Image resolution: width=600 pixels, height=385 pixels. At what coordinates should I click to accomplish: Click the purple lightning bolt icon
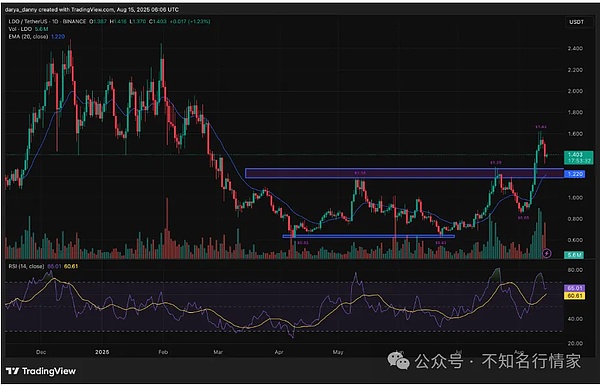(x=547, y=253)
